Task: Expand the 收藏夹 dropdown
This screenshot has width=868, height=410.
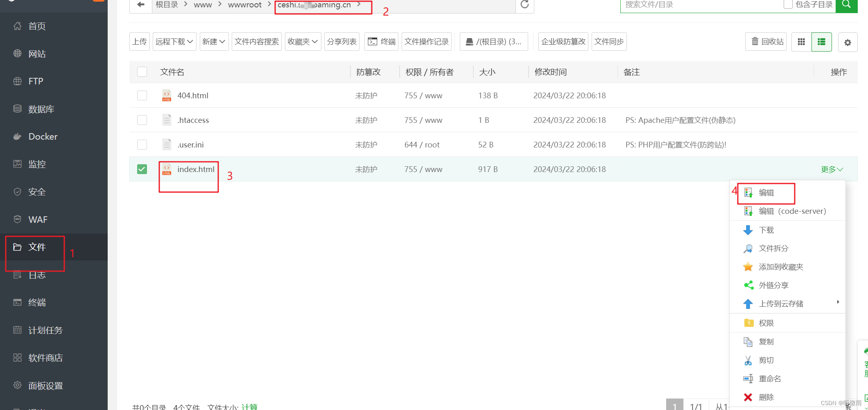Action: [x=303, y=42]
